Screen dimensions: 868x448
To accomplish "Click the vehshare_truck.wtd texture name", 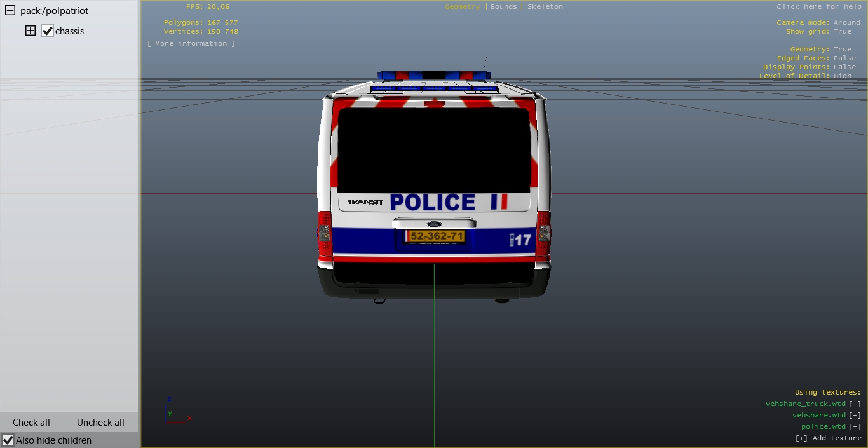I will pyautogui.click(x=806, y=404).
